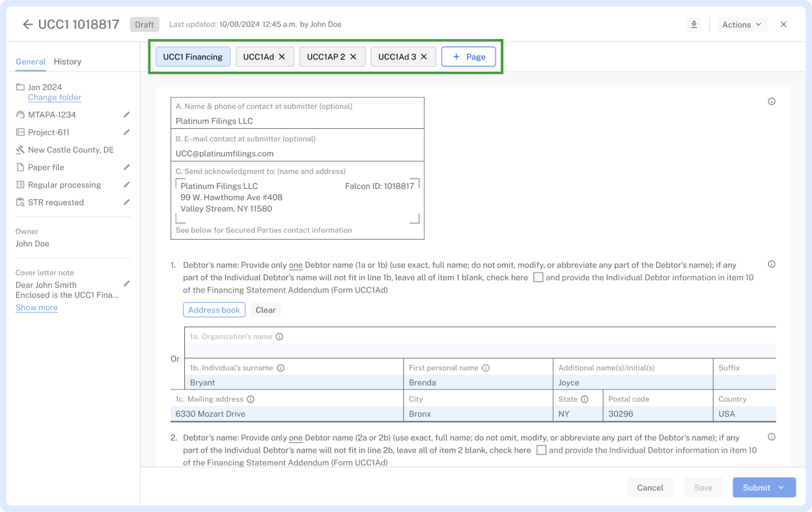Open the Address book for Debtor 1
The height and width of the screenshot is (512, 812).
point(214,310)
